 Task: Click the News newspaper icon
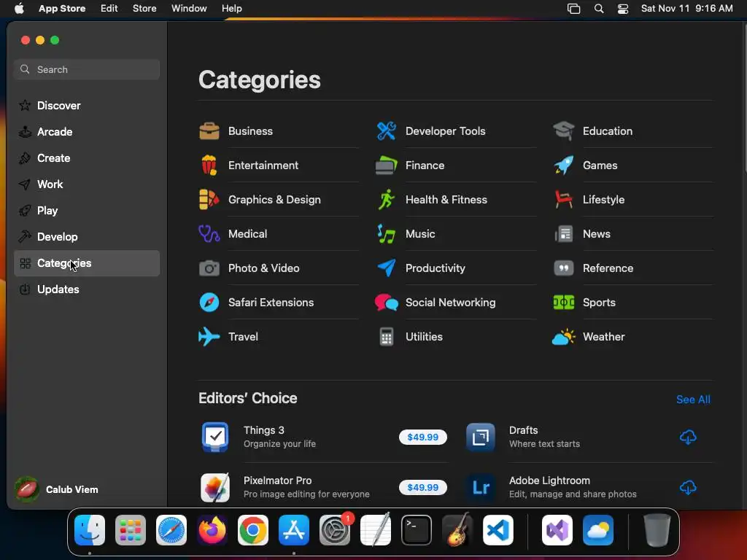click(563, 234)
